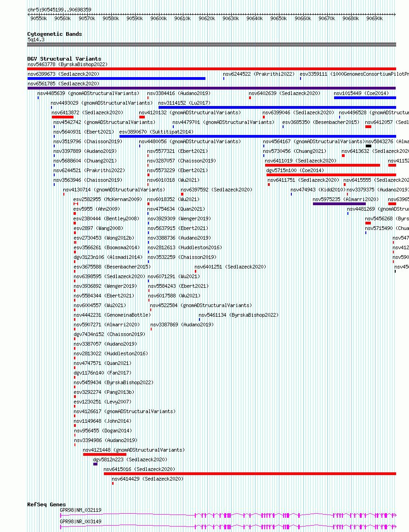The height and width of the screenshot is (532, 409).
Task: Select nsv6415016 (Sedlazeck2020) label
Action: pyautogui.click(x=139, y=469)
